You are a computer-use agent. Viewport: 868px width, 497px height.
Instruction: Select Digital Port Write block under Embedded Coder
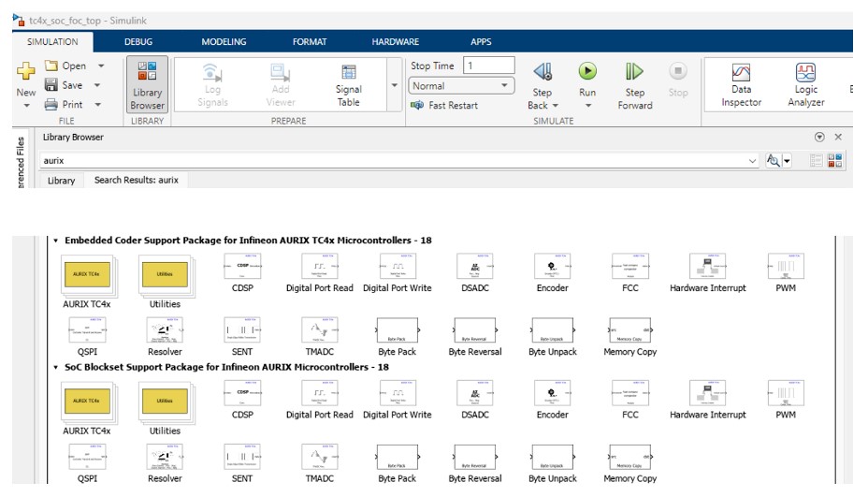pos(397,272)
